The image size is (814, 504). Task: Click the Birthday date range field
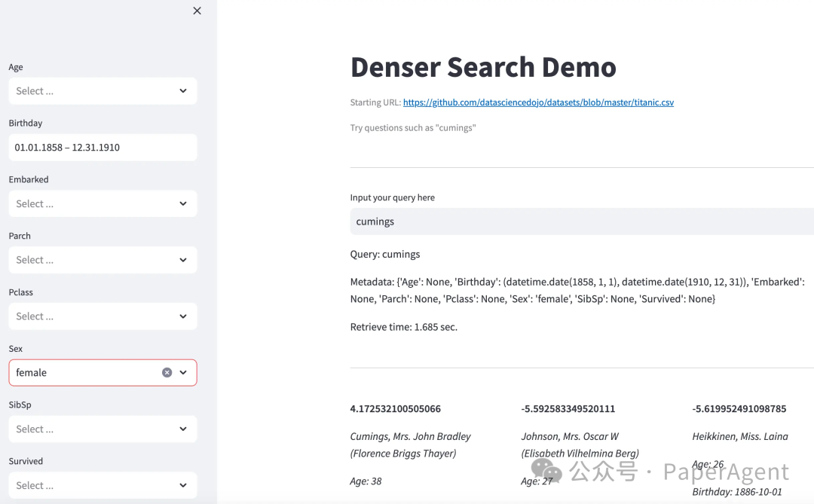103,148
